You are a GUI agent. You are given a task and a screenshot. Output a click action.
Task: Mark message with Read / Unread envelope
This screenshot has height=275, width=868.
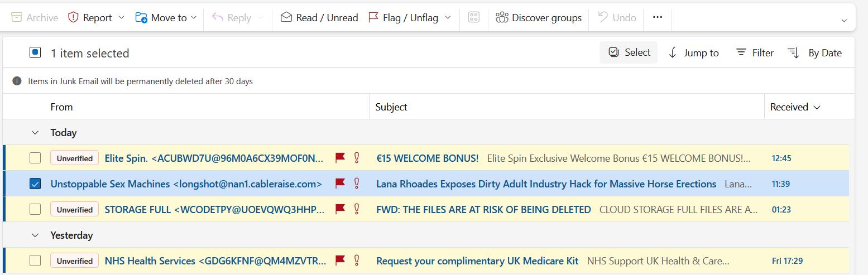tap(319, 17)
